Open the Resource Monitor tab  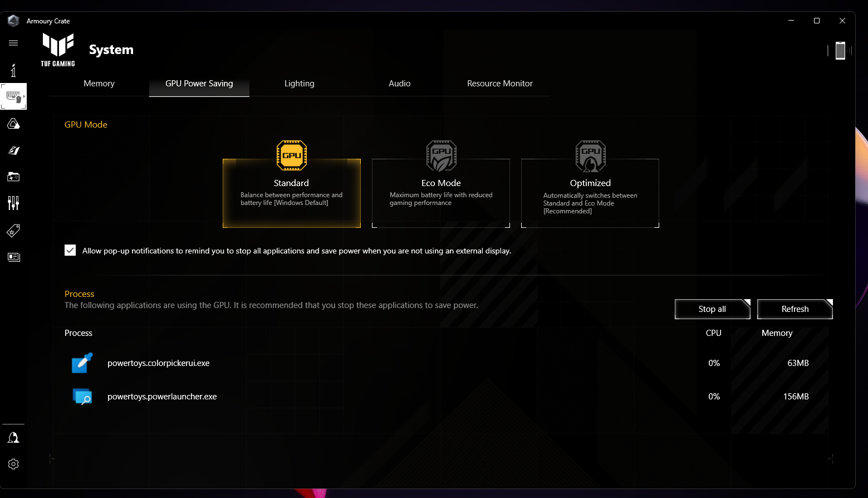(499, 83)
